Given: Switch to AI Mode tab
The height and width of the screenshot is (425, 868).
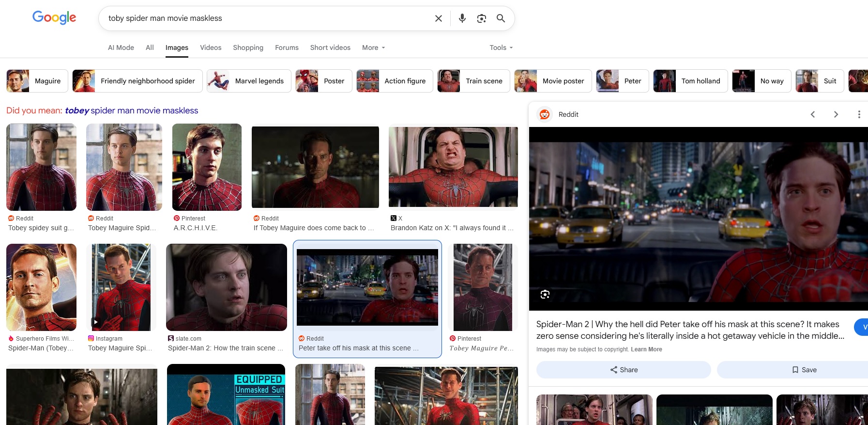Looking at the screenshot, I should 121,47.
